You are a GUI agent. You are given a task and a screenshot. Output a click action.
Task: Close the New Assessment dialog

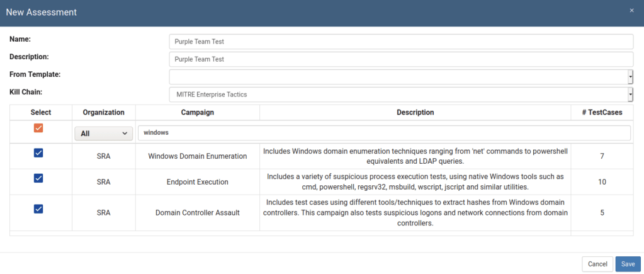coord(631,10)
